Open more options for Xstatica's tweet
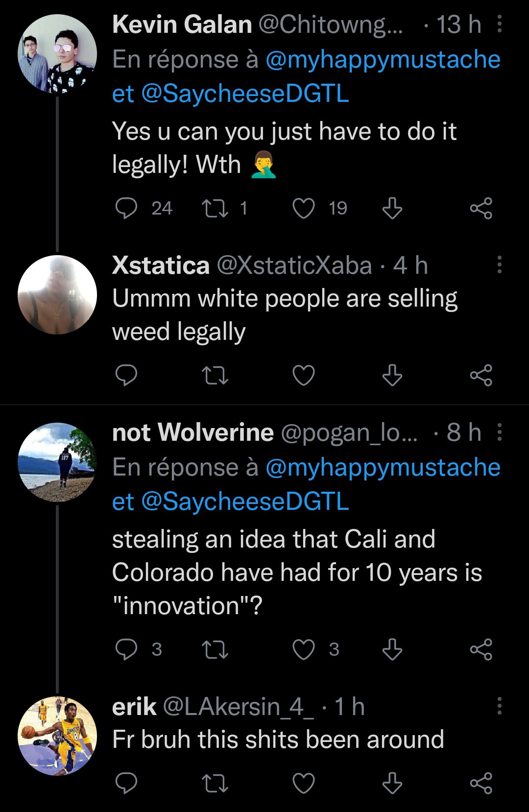529x812 pixels. coord(499,265)
